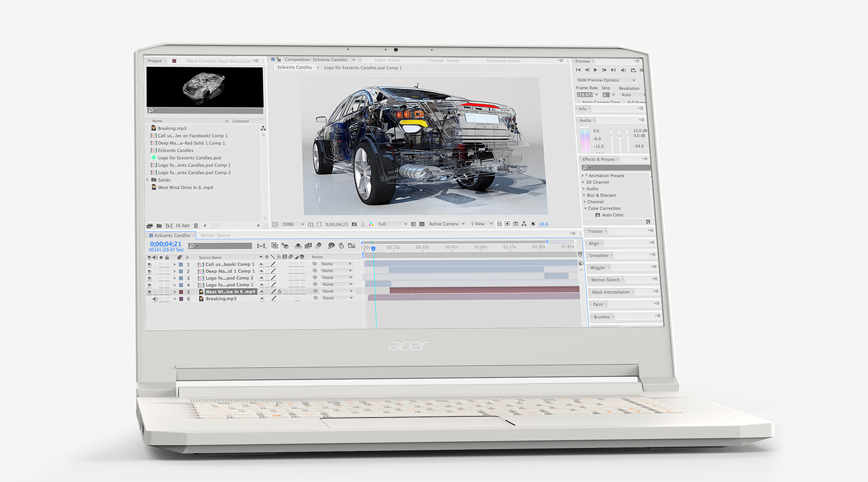
Task: Select West Wind Drive In 6 .mp4 in Project
Action: tap(185, 187)
